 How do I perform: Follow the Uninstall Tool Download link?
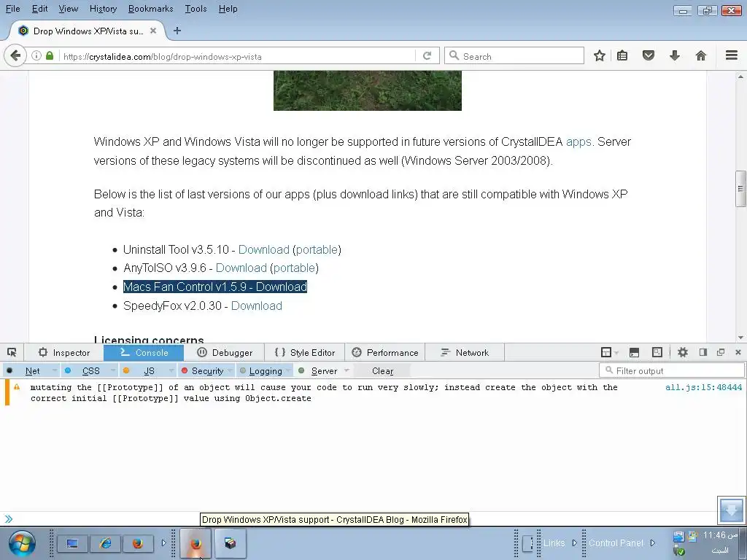pyautogui.click(x=264, y=249)
